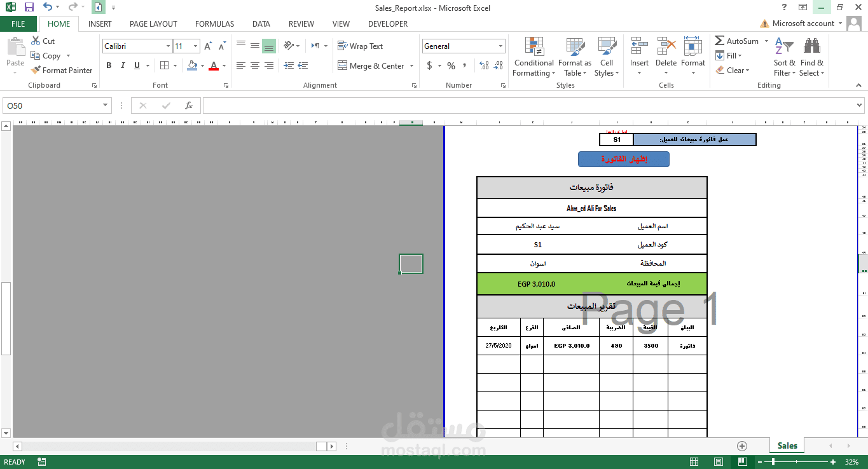Click the Center horizontal alignment icon
868x469 pixels.
pyautogui.click(x=255, y=65)
